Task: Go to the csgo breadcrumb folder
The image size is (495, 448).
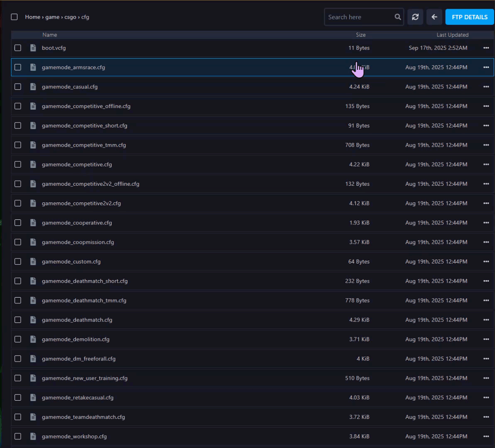Action: coord(70,17)
